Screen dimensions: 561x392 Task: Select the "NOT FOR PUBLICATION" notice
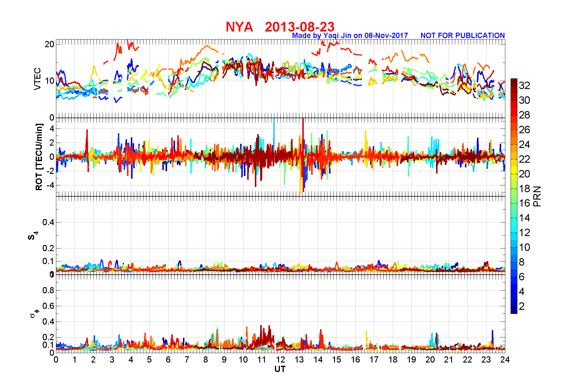click(463, 36)
